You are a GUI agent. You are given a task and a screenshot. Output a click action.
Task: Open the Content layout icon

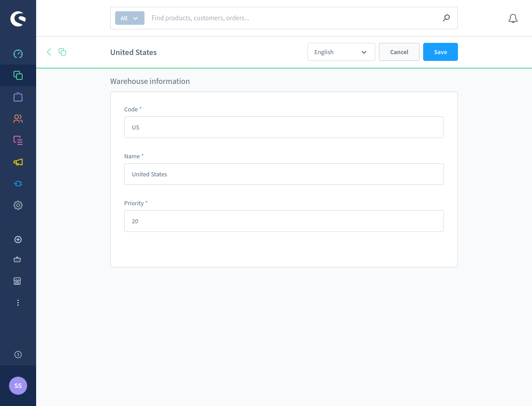(x=18, y=140)
